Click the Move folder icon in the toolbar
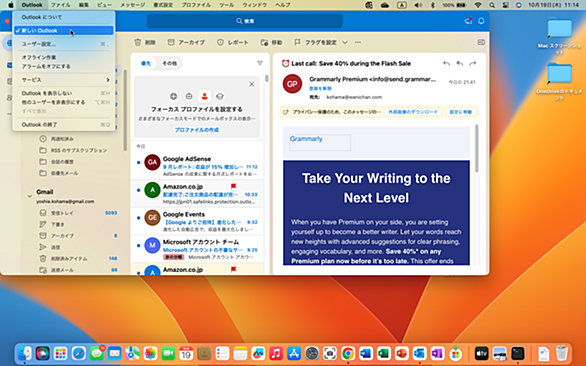Screen dimensions: 586x366 point(264,42)
